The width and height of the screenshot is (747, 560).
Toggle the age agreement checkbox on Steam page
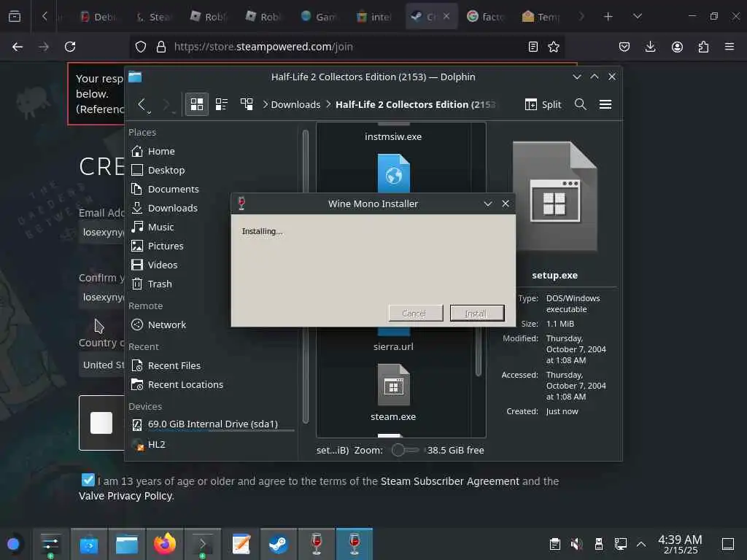pyautogui.click(x=88, y=480)
